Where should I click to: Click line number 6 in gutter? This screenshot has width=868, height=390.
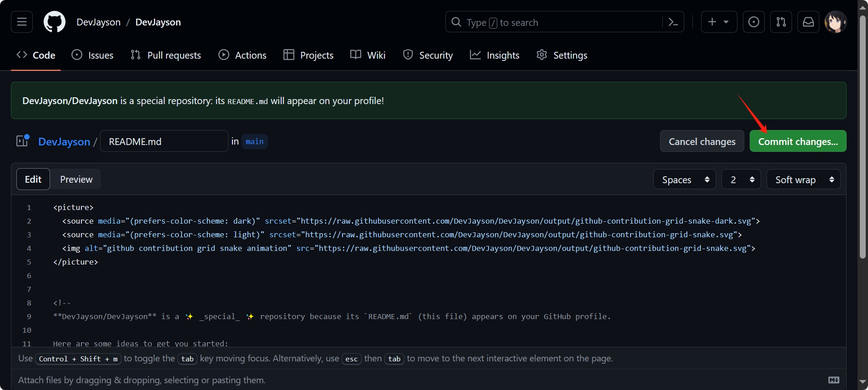click(x=29, y=275)
